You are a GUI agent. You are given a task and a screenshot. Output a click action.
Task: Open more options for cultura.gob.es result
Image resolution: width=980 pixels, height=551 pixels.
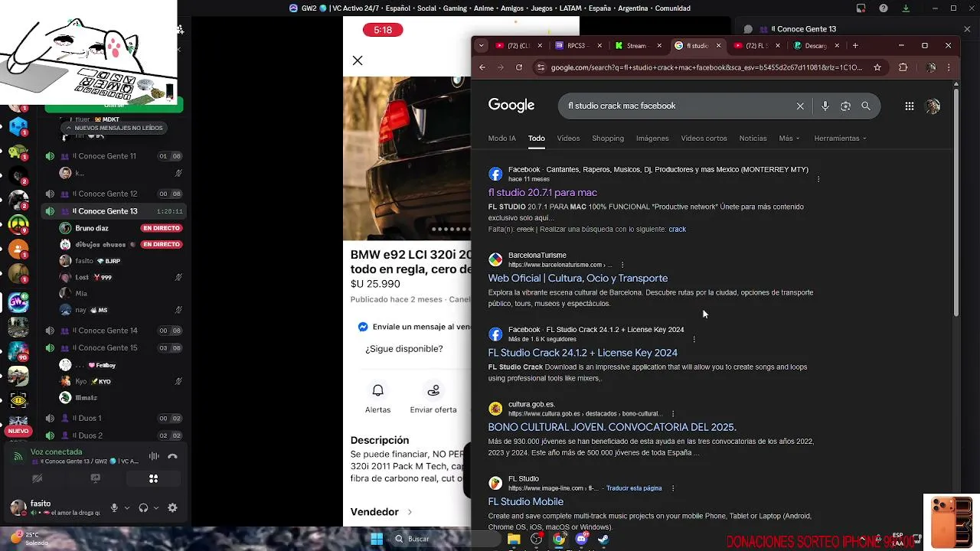coord(673,414)
